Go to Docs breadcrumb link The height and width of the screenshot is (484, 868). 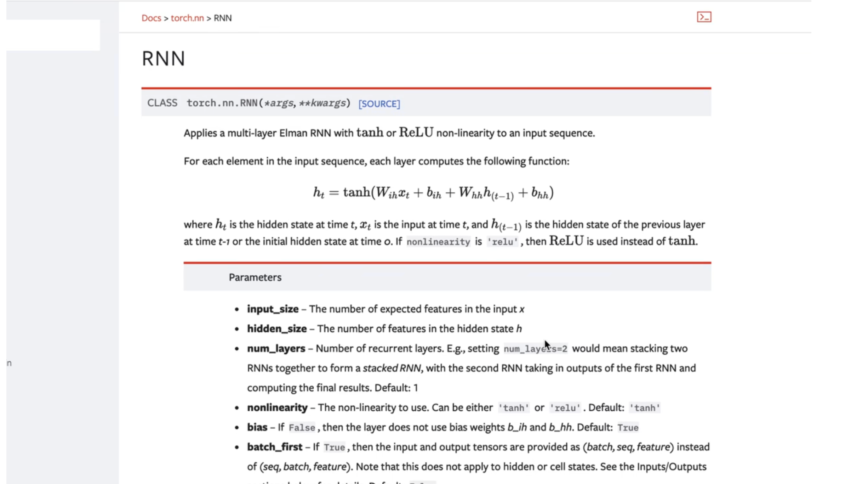click(151, 18)
